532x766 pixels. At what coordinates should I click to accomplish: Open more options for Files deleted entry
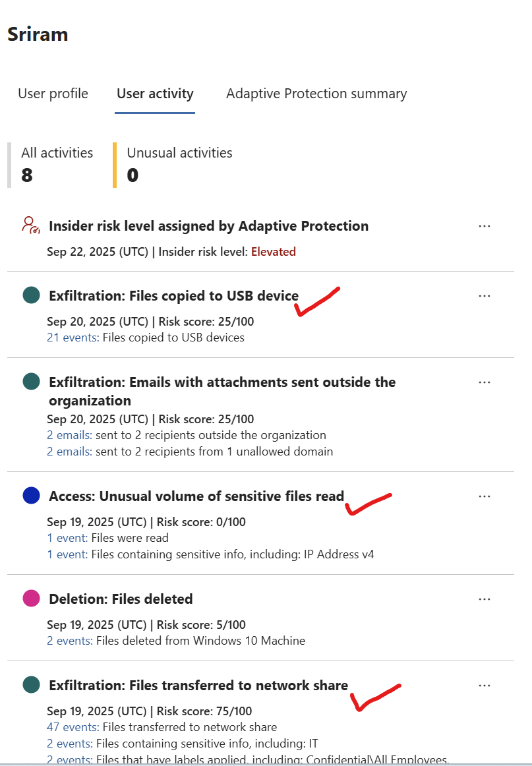click(485, 599)
